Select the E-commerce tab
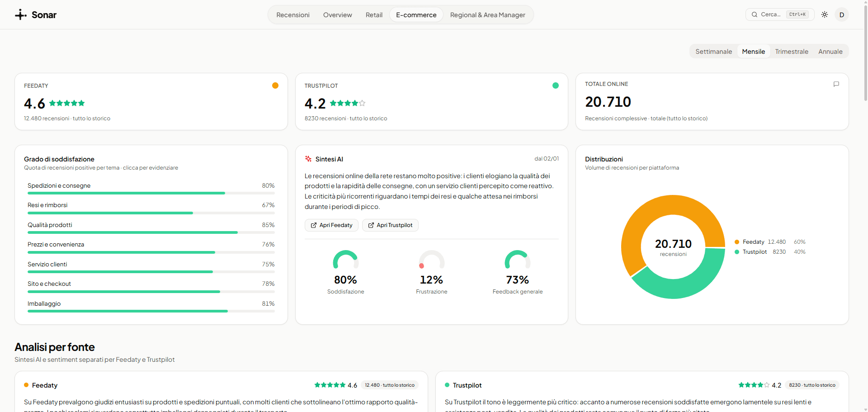Viewport: 868px width, 412px height. 416,15
